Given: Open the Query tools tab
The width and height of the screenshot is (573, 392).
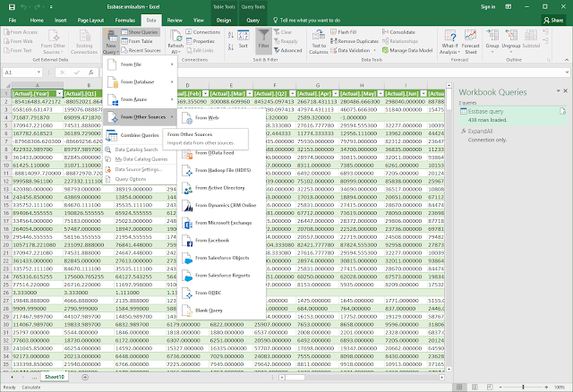Looking at the screenshot, I should tap(252, 20).
